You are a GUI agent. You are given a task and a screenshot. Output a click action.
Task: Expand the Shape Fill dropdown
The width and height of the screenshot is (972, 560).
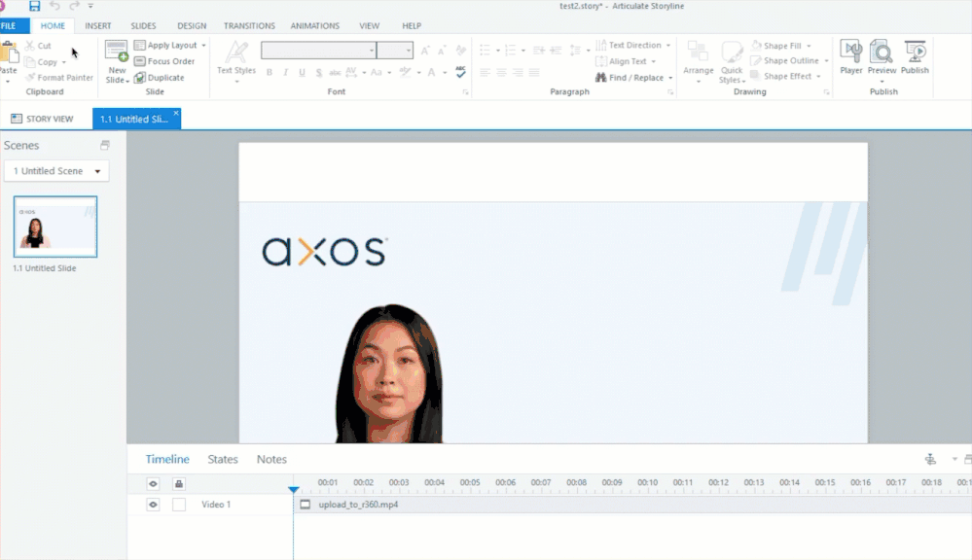tap(789, 46)
